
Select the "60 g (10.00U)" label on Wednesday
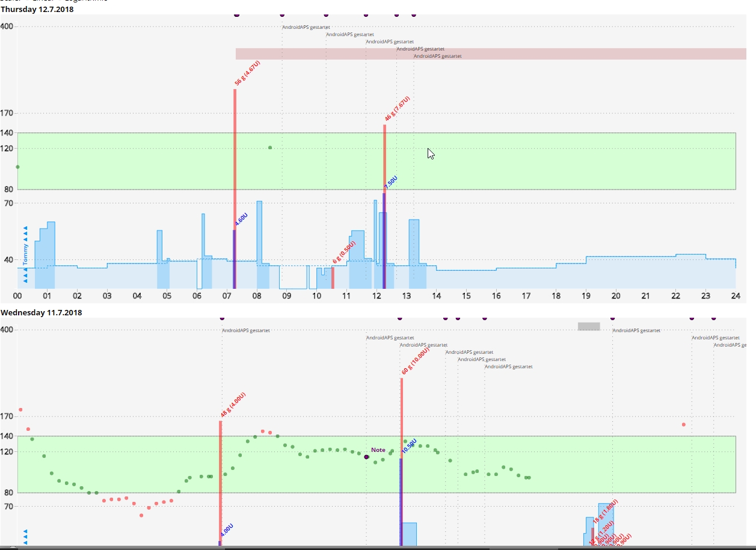[x=416, y=360]
